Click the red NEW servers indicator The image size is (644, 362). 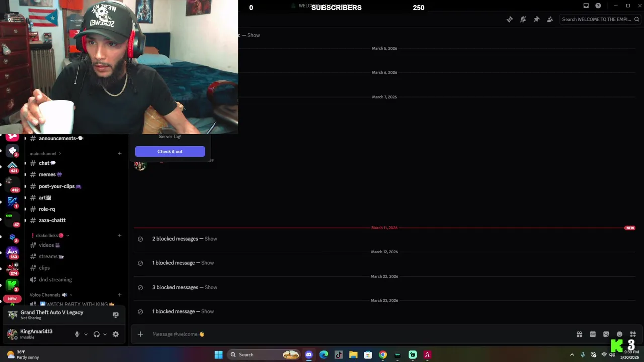(x=12, y=299)
